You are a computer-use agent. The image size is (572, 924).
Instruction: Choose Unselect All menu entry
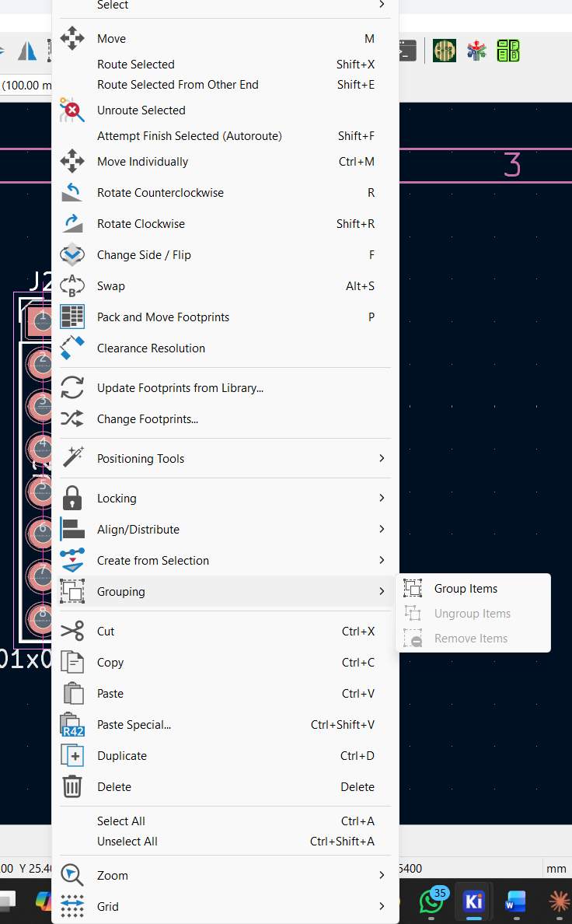click(x=225, y=842)
